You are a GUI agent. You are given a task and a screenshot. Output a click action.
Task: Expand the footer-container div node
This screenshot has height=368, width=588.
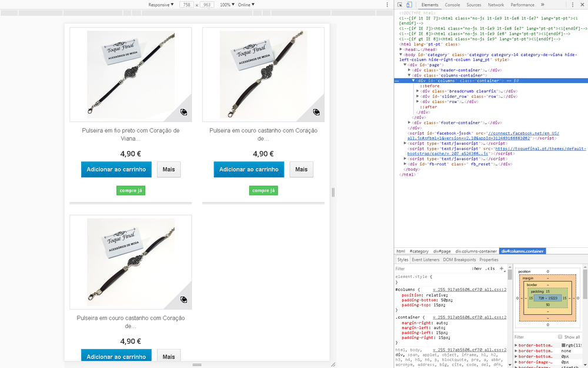pyautogui.click(x=409, y=123)
